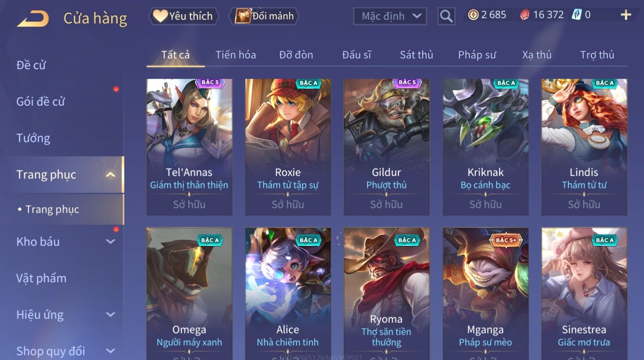This screenshot has height=360, width=644.
Task: Click the blue voucher currency icon
Action: tap(577, 15)
